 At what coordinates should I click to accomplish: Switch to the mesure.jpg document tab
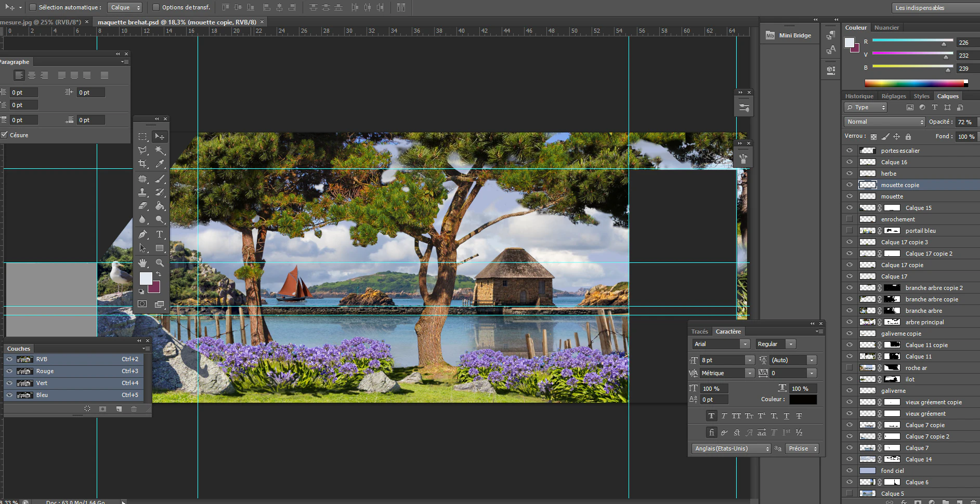coord(42,22)
